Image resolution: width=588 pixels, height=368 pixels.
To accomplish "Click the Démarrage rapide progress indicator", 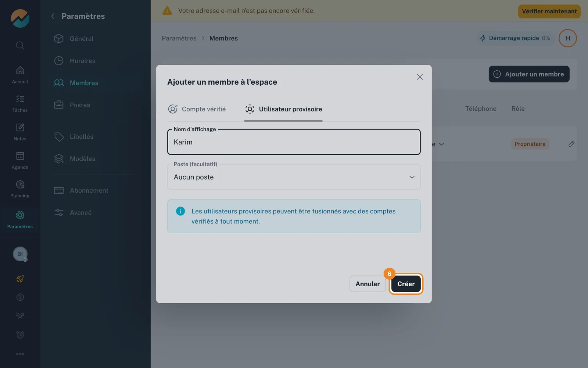I will coord(515,38).
